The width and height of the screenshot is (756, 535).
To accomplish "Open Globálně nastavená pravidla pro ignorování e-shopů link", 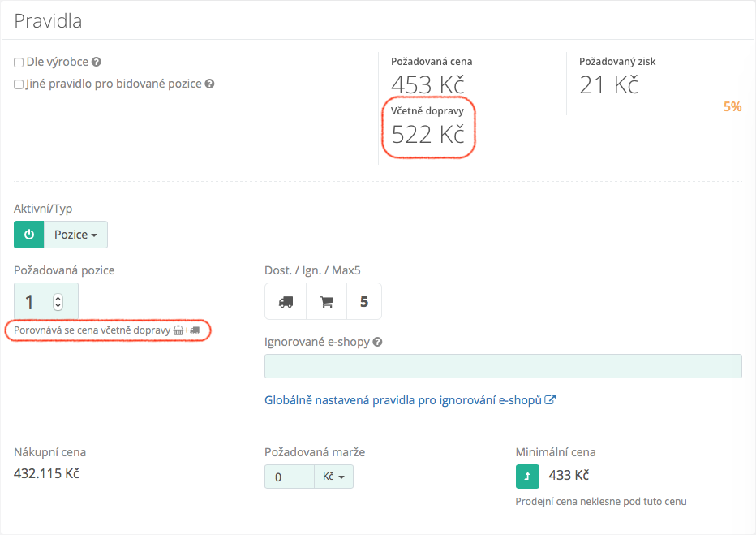I will pyautogui.click(x=410, y=400).
